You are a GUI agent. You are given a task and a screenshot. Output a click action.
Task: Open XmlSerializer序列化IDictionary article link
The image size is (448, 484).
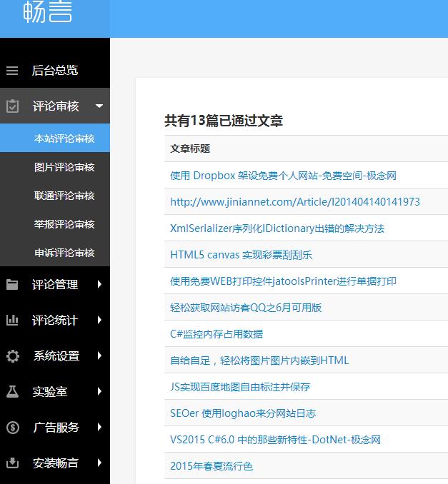277,228
